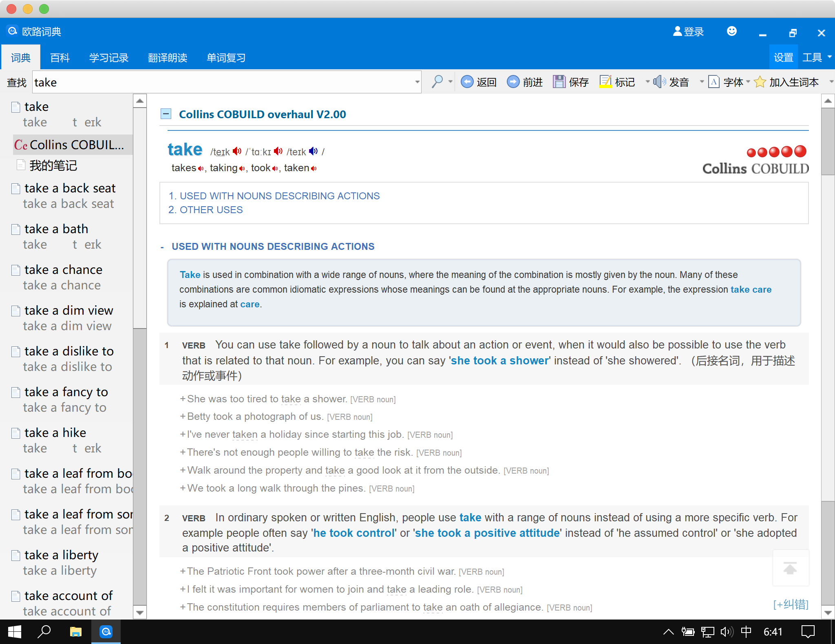Add word with 加入生词本 star icon
Screen dimensions: 835x644
point(760,82)
